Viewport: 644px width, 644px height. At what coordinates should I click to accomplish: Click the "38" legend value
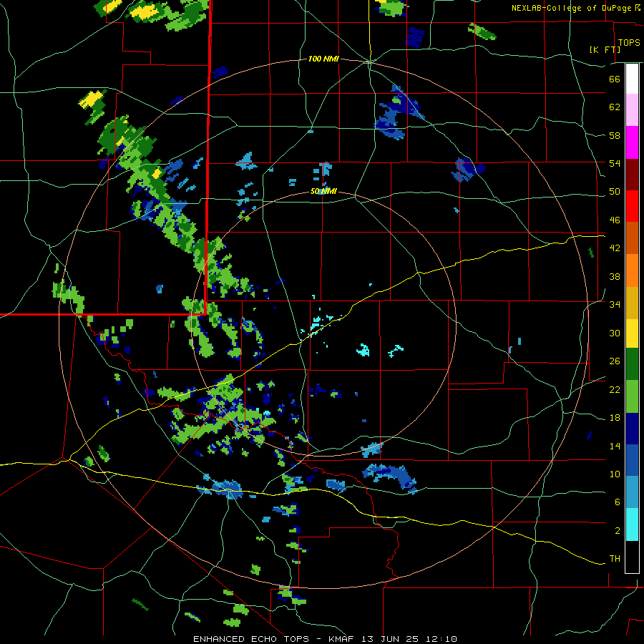(x=615, y=276)
